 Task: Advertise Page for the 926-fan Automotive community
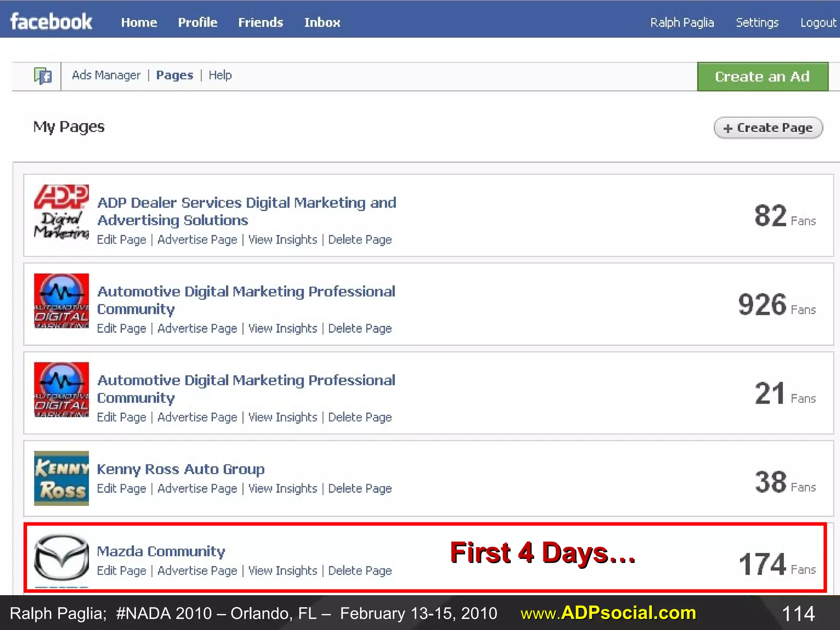tap(197, 329)
